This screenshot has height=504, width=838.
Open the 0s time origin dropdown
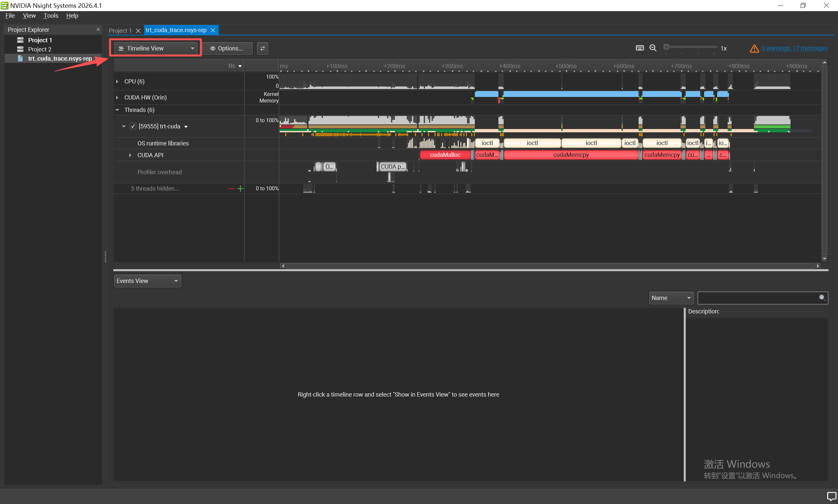pyautogui.click(x=235, y=66)
